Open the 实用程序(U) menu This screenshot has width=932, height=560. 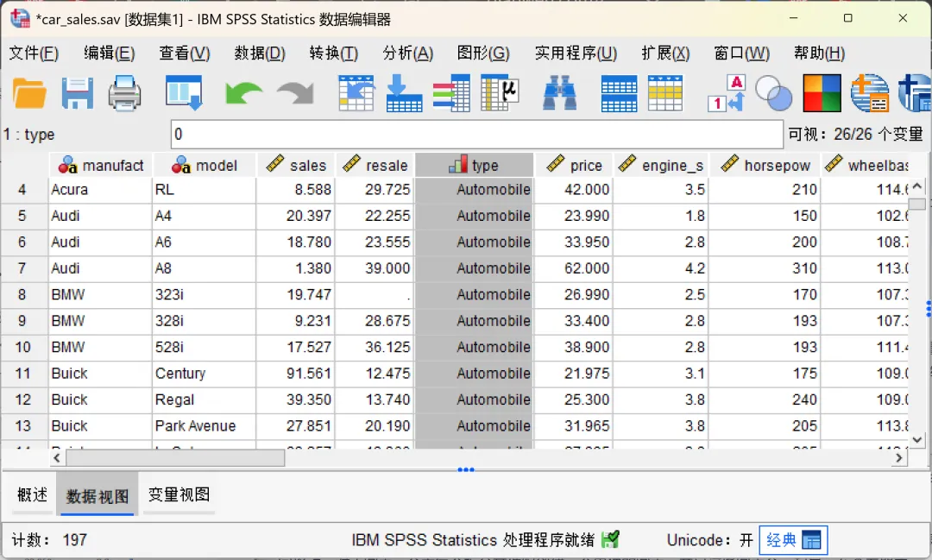click(576, 53)
